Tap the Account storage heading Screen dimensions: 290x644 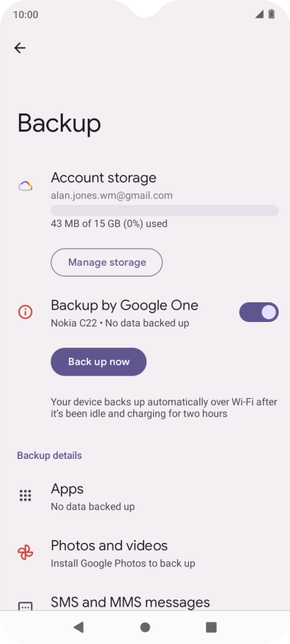click(x=103, y=178)
